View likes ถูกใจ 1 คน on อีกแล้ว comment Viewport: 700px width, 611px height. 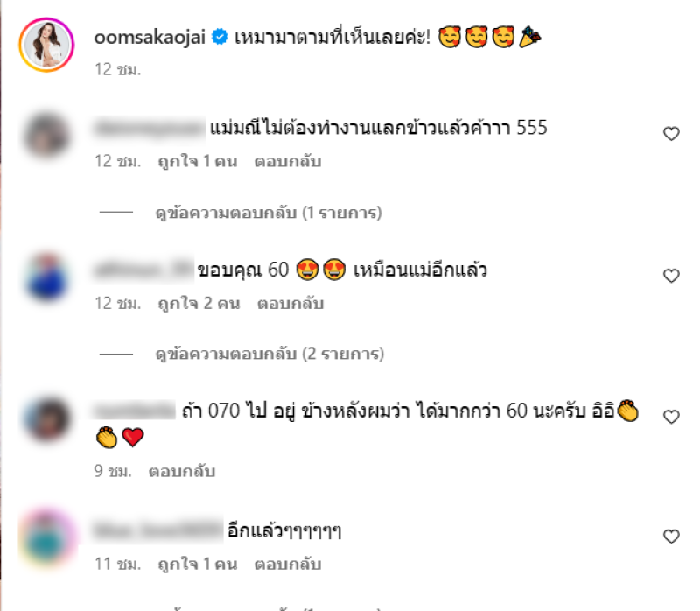coord(198,564)
